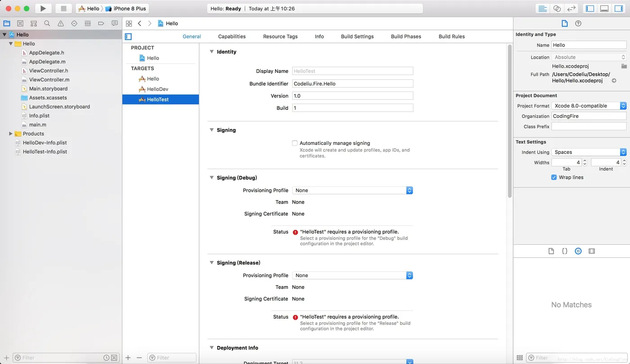Choose another folder for Hello.xcodeproj

tap(624, 66)
